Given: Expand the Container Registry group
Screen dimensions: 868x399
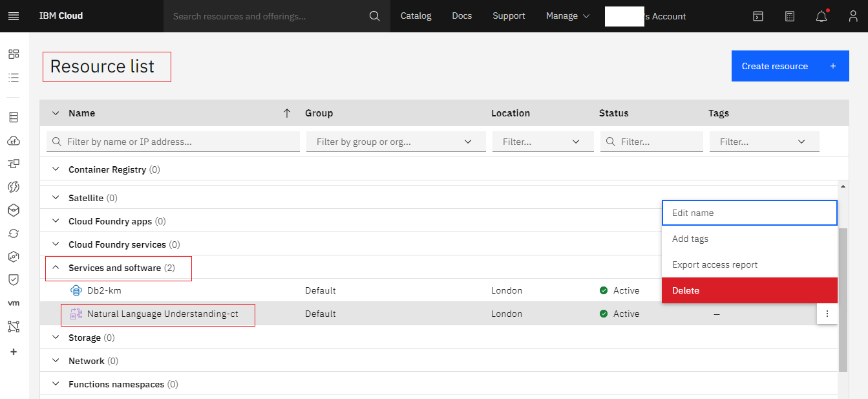Looking at the screenshot, I should [56, 169].
